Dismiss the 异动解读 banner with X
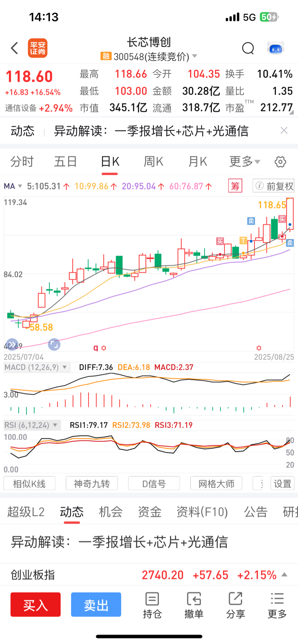 point(284,131)
